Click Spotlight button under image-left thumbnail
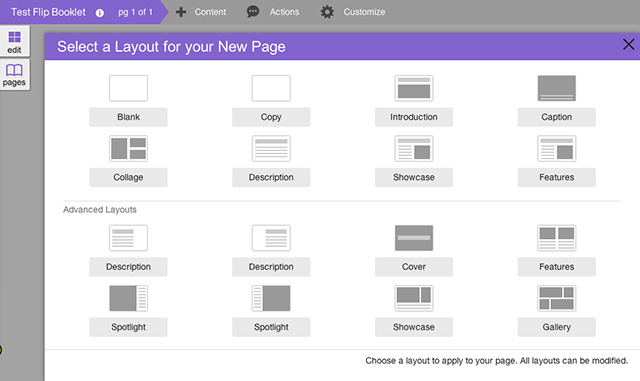This screenshot has width=640, height=381. pos(128,328)
